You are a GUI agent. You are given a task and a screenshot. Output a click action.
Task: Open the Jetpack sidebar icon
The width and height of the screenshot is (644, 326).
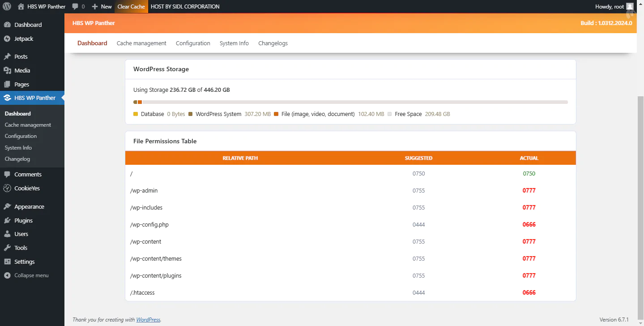pos(7,39)
